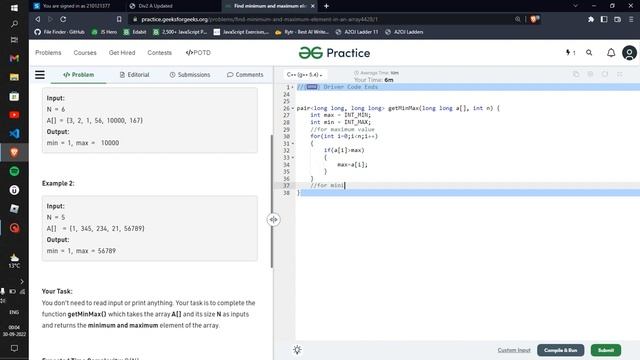Open the Edabit bookmark
This screenshot has width=640, height=360.
[135, 32]
